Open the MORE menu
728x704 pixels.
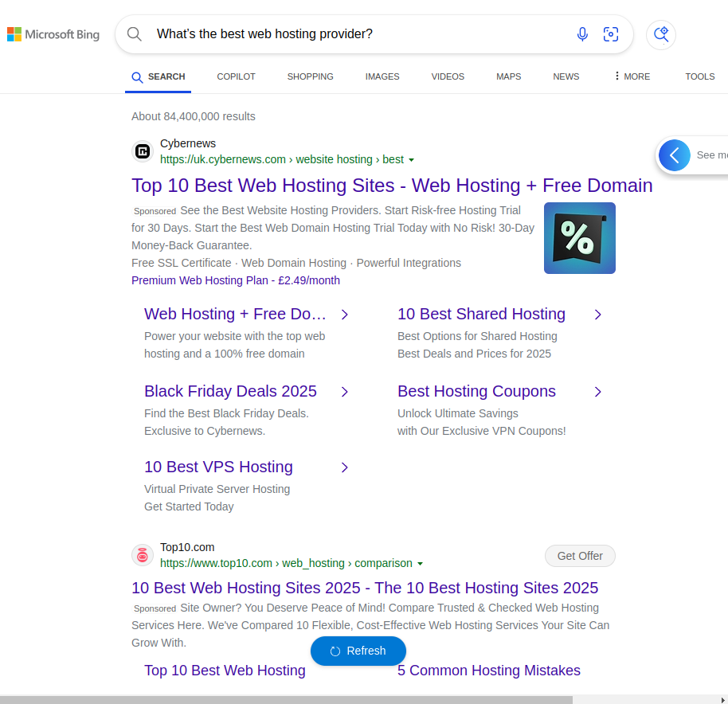click(632, 76)
